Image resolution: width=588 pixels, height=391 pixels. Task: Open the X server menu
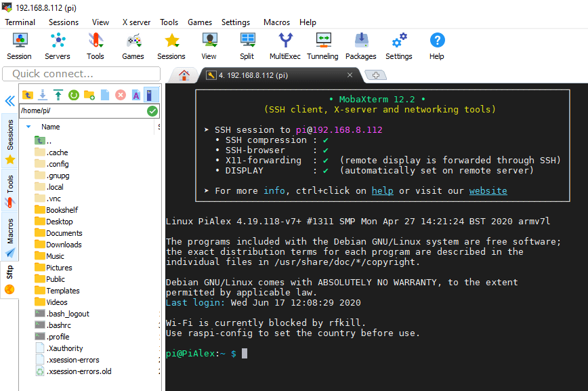point(137,22)
